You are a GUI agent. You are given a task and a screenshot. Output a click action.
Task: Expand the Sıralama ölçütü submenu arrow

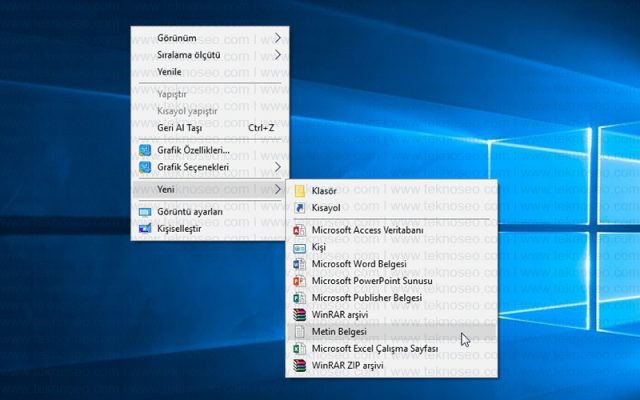tap(278, 54)
